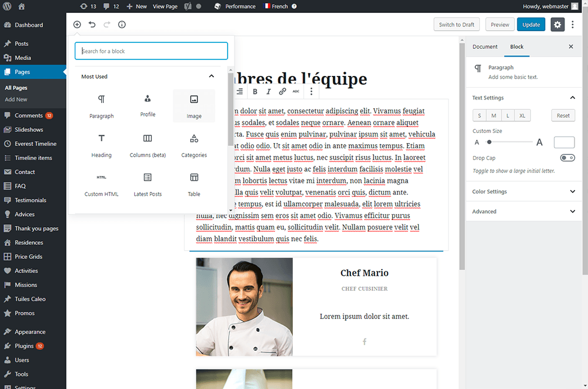Choose the XL font size

pos(522,116)
